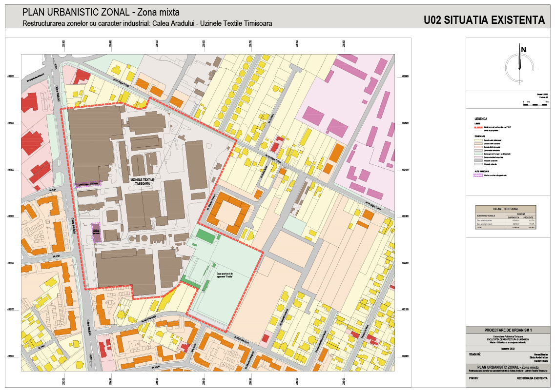Click the TOTAL row in the territorial balance table
This screenshot has width=555, height=392.
coord(505,227)
